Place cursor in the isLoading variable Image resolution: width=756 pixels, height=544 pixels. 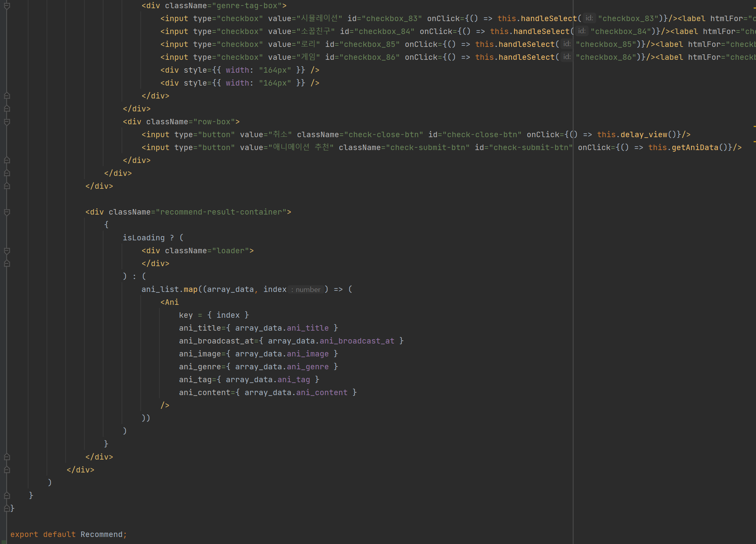tap(143, 238)
